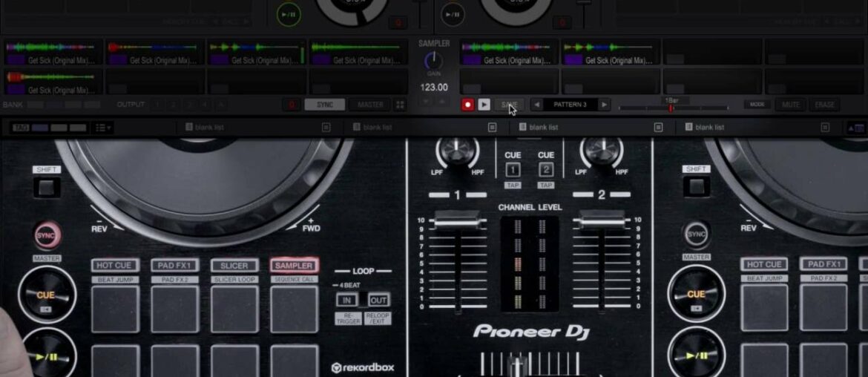Select HOT CUE mode on left deck
This screenshot has width=868, height=377.
click(115, 266)
